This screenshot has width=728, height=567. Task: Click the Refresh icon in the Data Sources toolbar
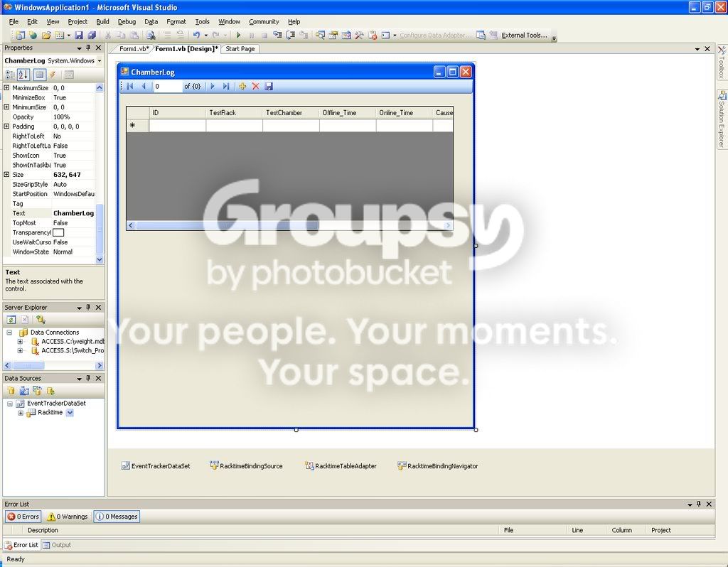50,391
